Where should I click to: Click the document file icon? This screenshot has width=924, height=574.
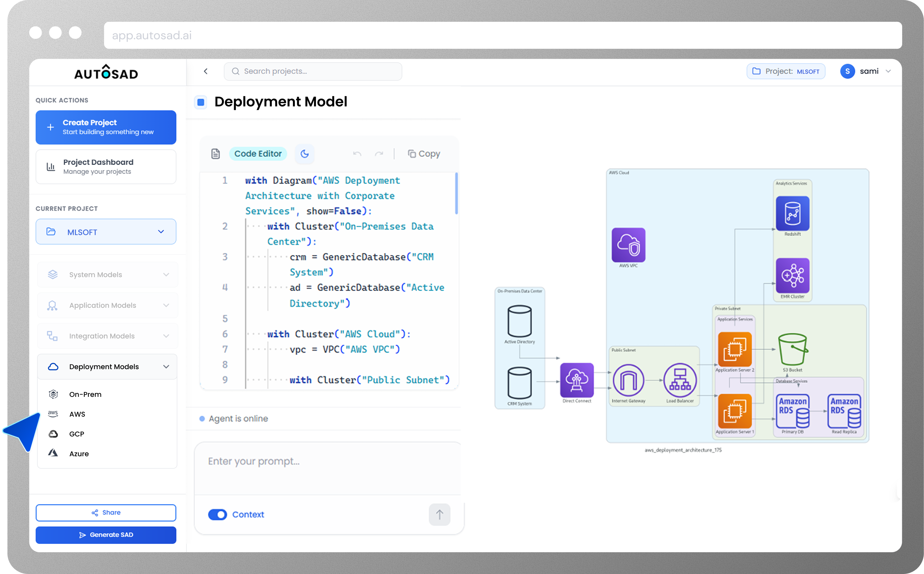coord(215,154)
